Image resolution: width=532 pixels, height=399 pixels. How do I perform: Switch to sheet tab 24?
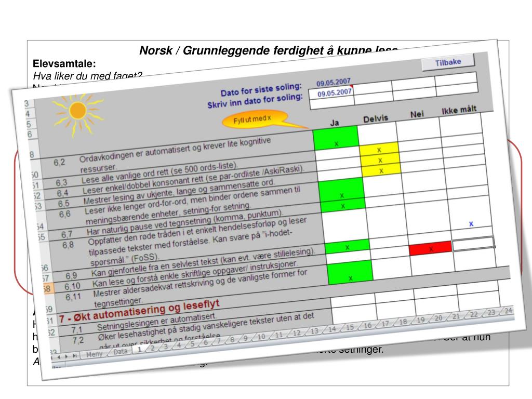pyautogui.click(x=508, y=311)
